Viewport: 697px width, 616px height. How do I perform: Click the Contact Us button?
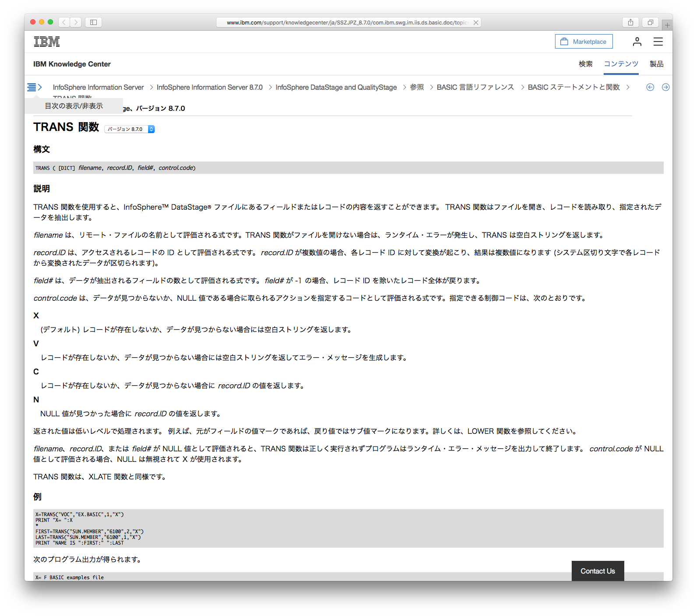598,571
